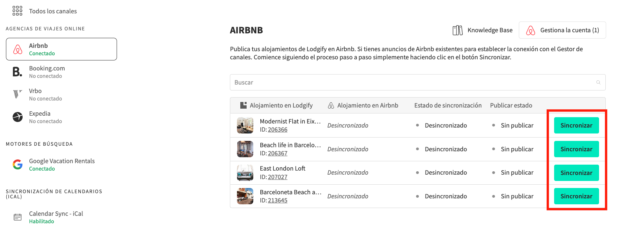
Task: Click Airbnb icon in Alojamiento en Airbnb header
Action: 331,106
